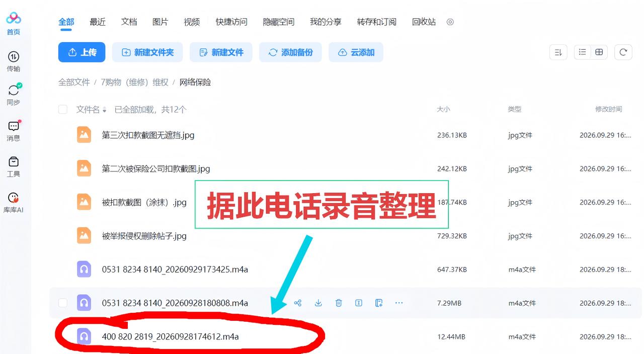The image size is (644, 354).
Task: Click the audio icon of 400 820 2819 file
Action: (84, 336)
